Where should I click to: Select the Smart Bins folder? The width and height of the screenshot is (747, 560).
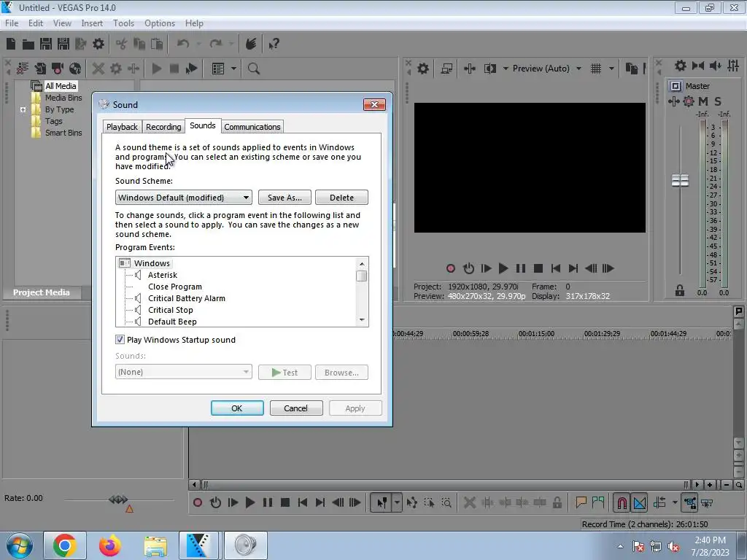point(63,133)
